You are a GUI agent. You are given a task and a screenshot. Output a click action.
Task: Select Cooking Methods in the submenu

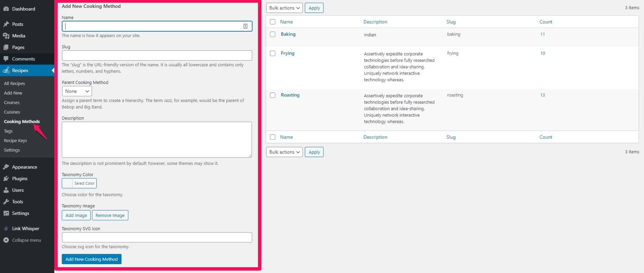tap(22, 121)
